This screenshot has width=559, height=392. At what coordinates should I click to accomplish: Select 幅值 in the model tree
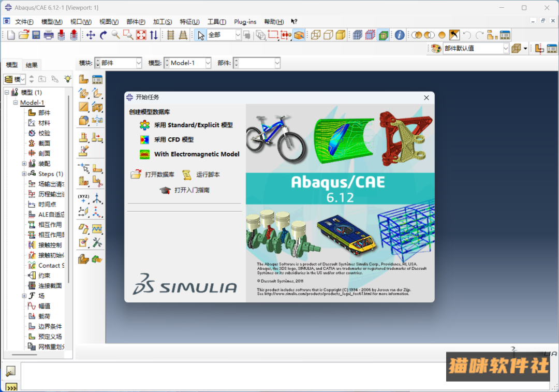(x=44, y=307)
